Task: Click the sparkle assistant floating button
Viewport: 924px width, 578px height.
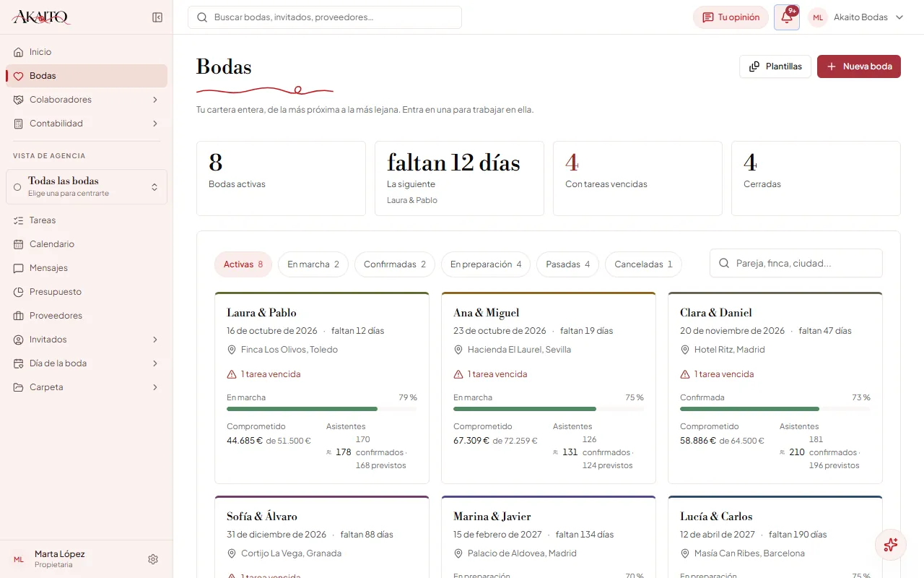Action: (891, 545)
